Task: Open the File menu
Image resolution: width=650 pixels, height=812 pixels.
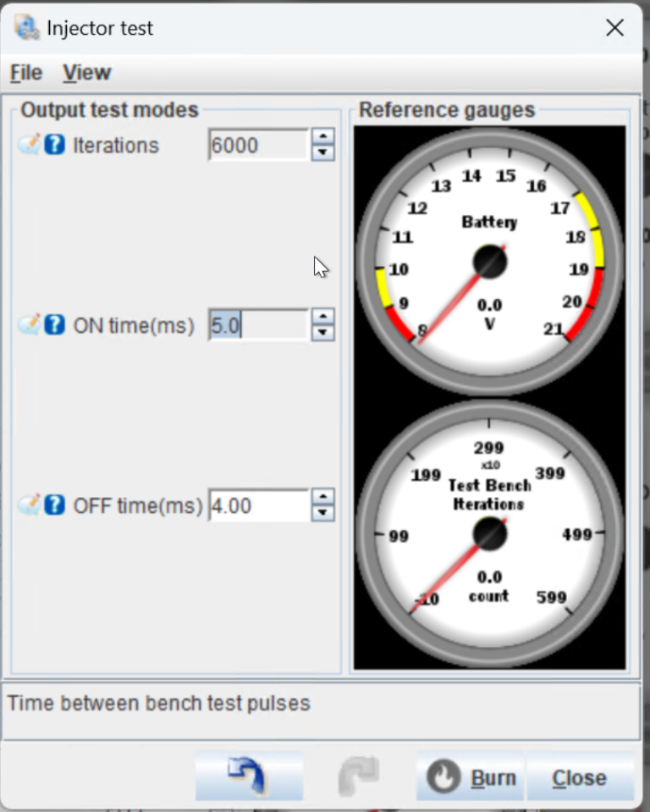Action: click(x=26, y=73)
